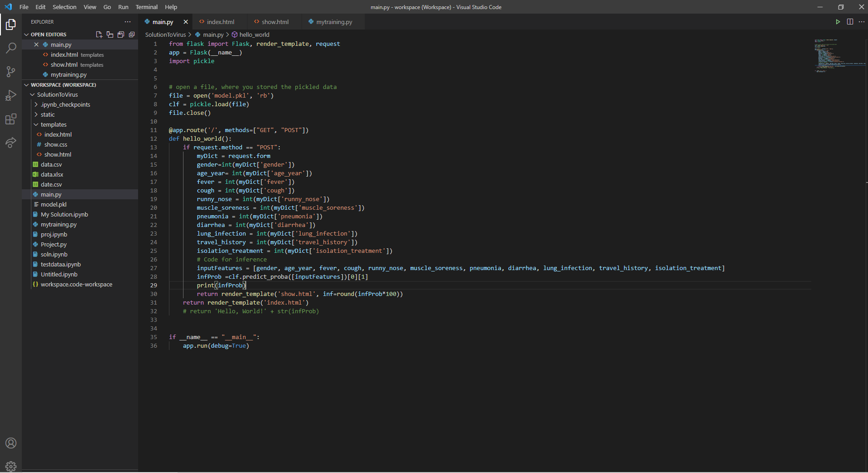The image size is (868, 473).
Task: Switch to the index.html tab
Action: [x=220, y=22]
